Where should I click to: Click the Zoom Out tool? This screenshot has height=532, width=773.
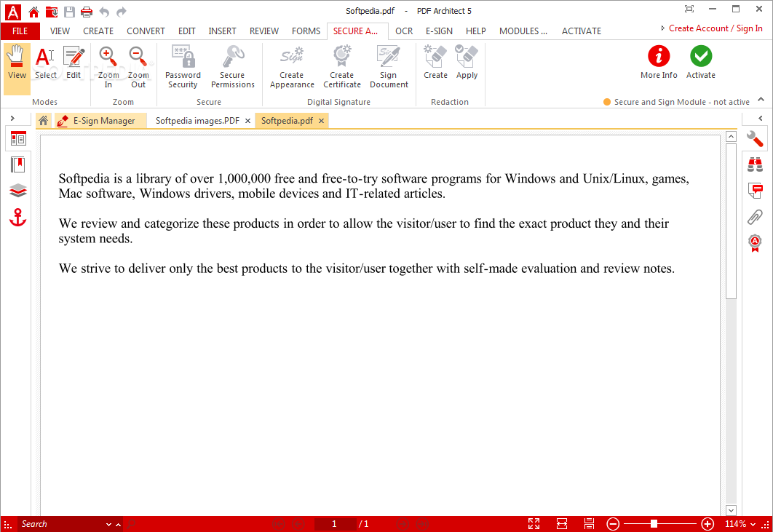click(x=138, y=67)
